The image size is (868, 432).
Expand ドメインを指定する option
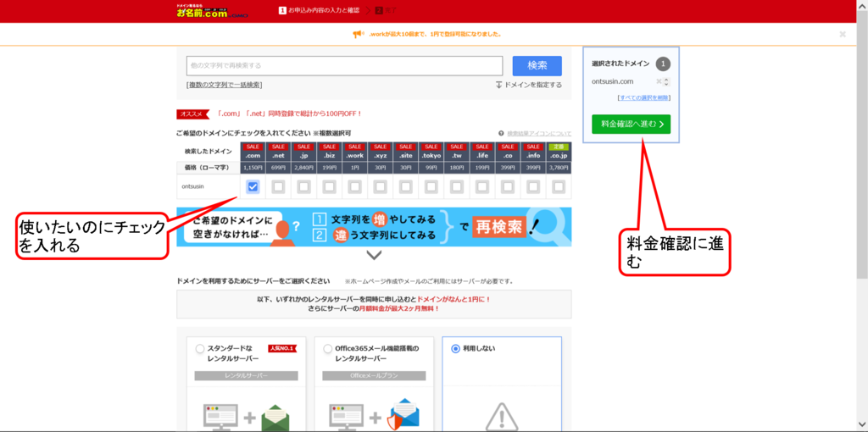(x=528, y=85)
